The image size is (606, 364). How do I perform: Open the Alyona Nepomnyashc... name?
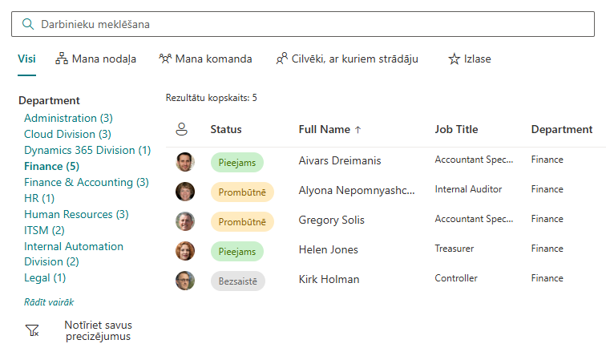[x=357, y=191]
